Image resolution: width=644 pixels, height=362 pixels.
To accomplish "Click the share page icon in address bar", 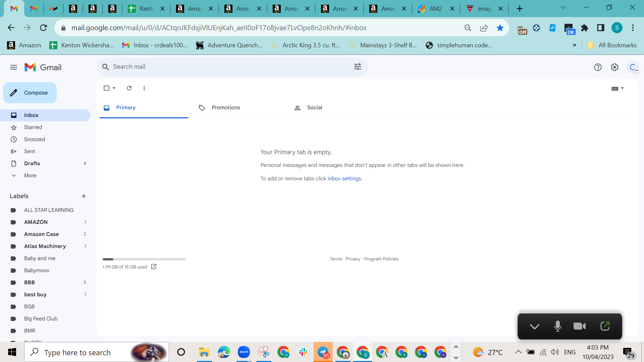I will 484,28.
